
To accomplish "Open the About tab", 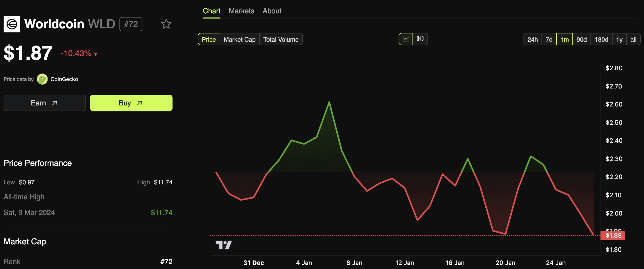I will 272,11.
